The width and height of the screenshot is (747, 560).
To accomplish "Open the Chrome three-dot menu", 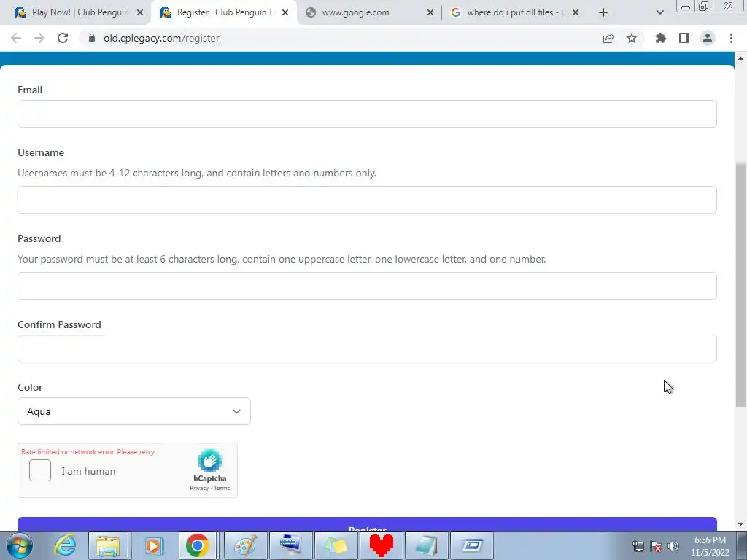I will coord(731,38).
